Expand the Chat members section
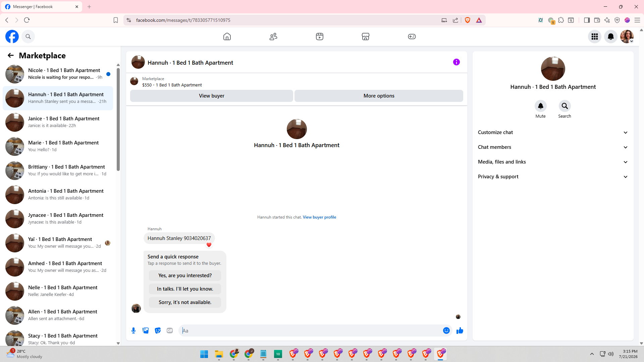The height and width of the screenshot is (362, 644). [553, 147]
